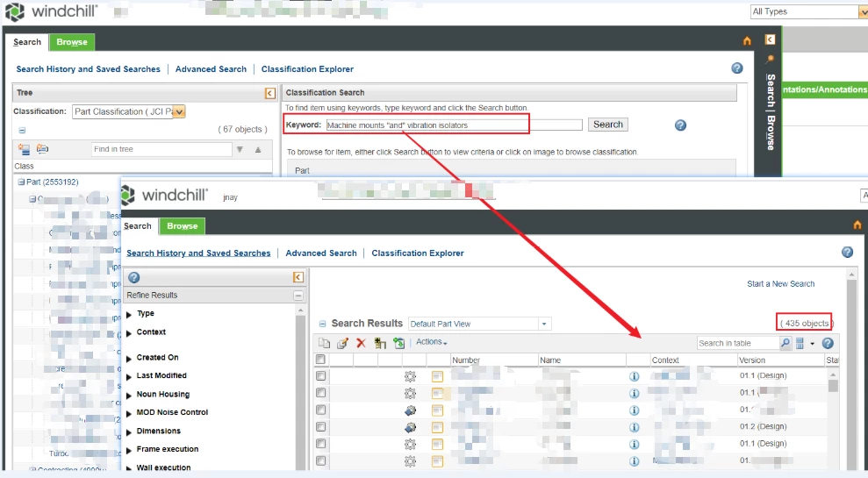Viewport: 868px width, 478px height.
Task: Collapse the Tree panel arrow icon
Action: (x=269, y=94)
